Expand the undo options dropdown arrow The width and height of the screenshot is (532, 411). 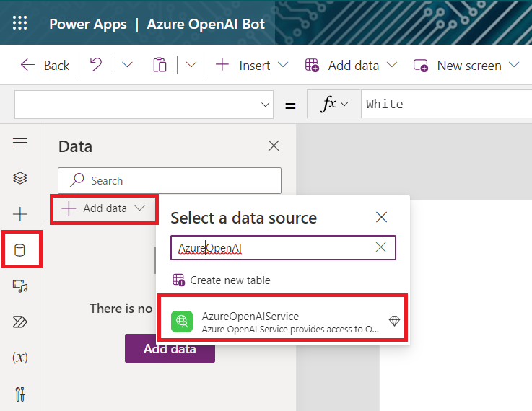coord(127,65)
